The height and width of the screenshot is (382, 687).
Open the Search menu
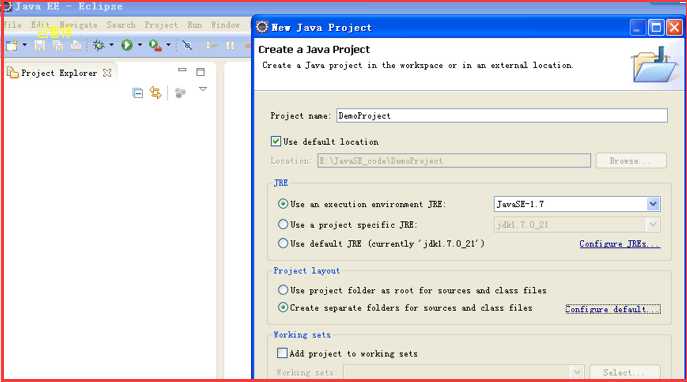tap(120, 25)
